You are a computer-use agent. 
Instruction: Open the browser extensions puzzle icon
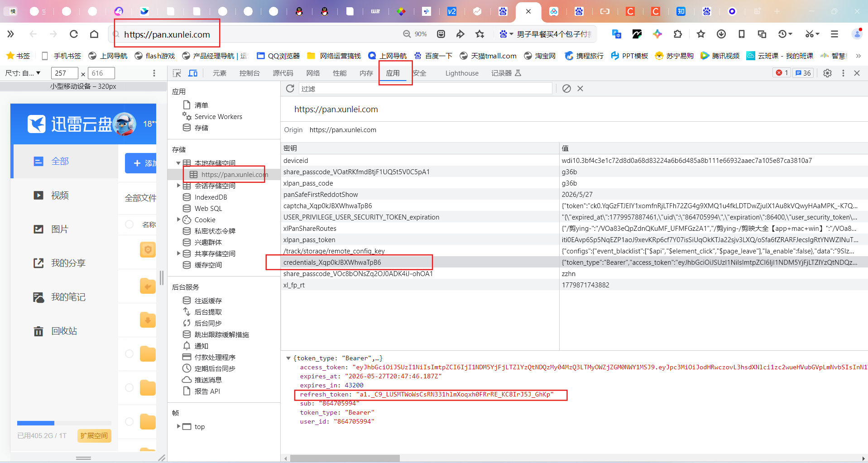click(678, 34)
